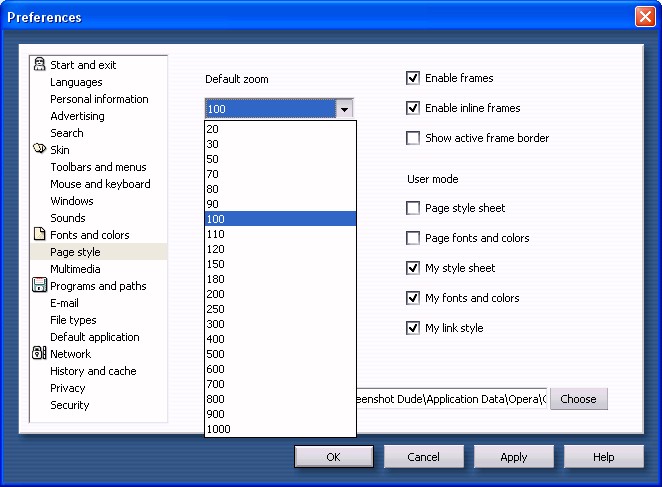Enable Show active frame border

coord(413,138)
